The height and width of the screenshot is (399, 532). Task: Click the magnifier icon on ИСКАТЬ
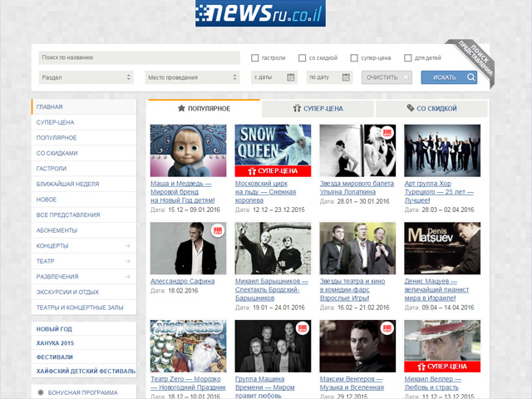click(x=470, y=77)
